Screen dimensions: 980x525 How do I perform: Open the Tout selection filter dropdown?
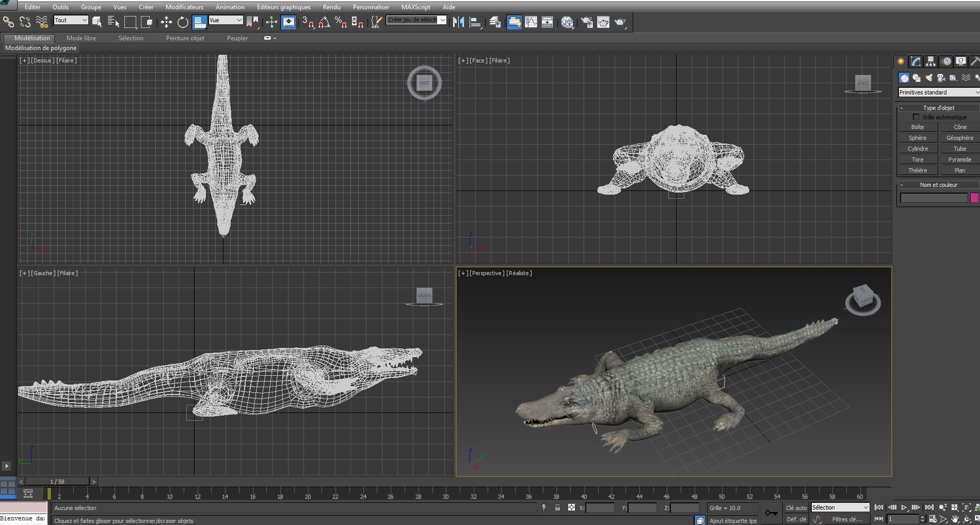71,20
